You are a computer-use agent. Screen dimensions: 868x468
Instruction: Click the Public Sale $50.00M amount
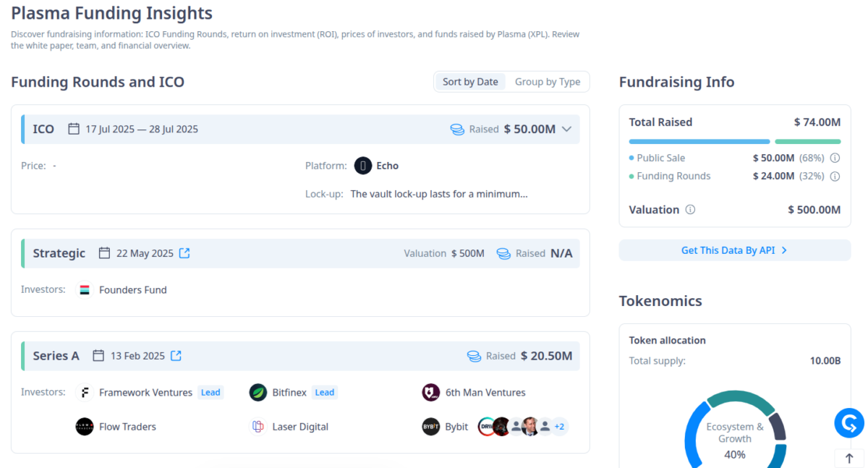tap(773, 158)
